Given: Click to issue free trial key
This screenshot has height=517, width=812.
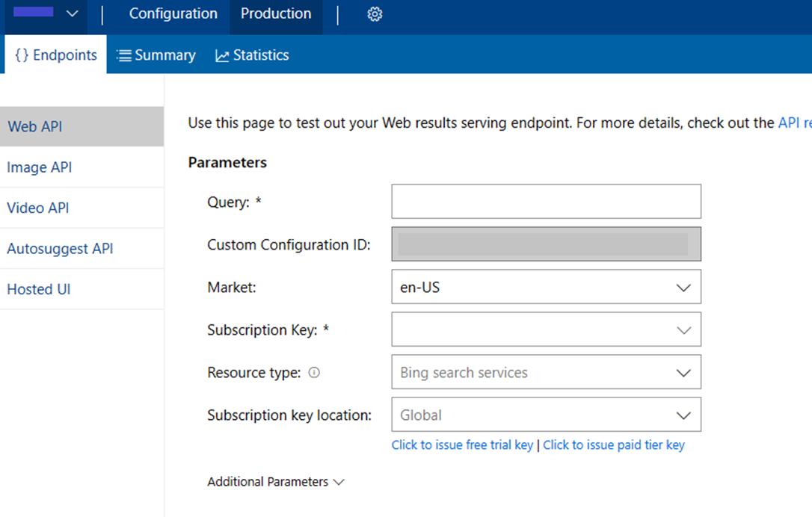Looking at the screenshot, I should pos(462,445).
